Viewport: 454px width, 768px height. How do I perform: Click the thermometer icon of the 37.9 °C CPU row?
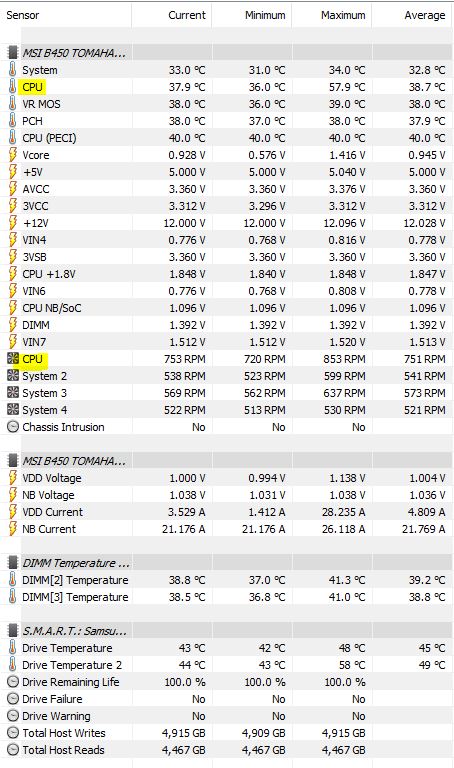coord(13,87)
